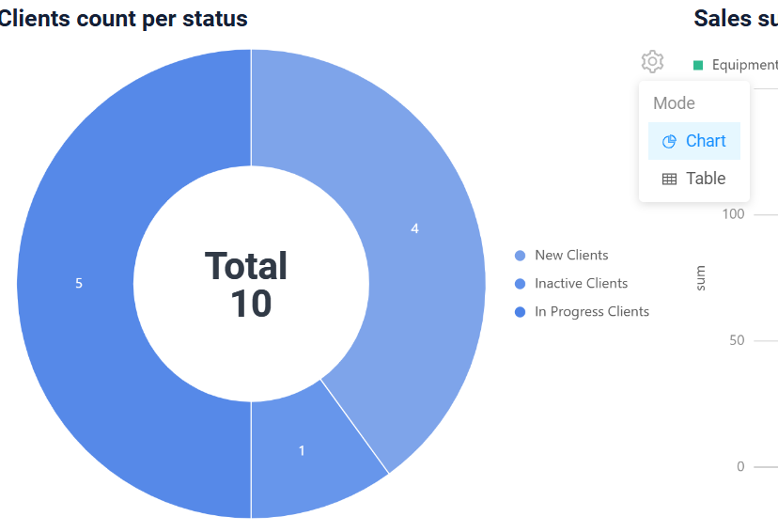Click the New Clients legend color dot

520,256
